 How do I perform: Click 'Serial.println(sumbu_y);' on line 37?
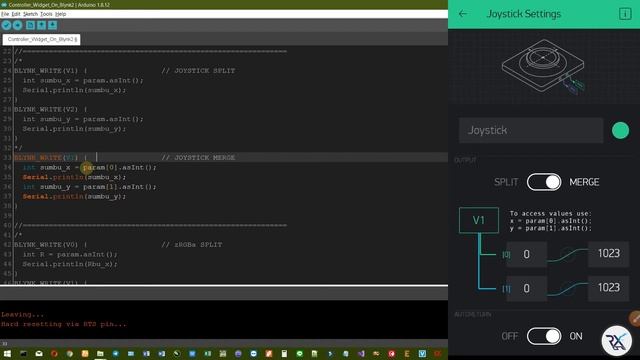(74, 197)
